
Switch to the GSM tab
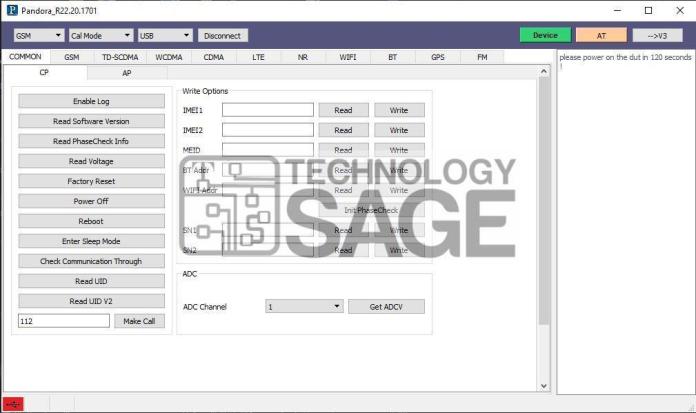point(71,57)
